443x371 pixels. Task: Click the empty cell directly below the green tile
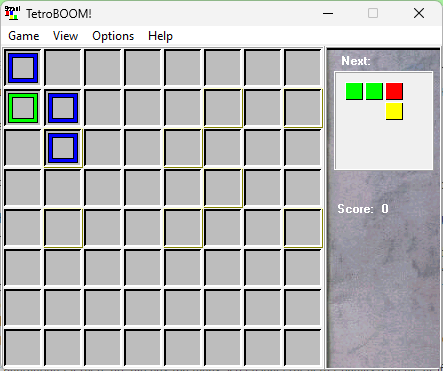23,148
